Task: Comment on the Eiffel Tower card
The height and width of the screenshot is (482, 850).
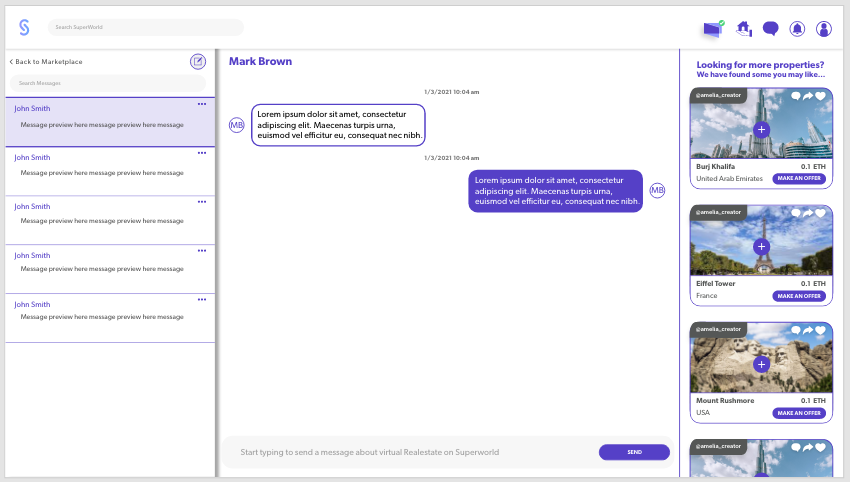Action: 795,213
